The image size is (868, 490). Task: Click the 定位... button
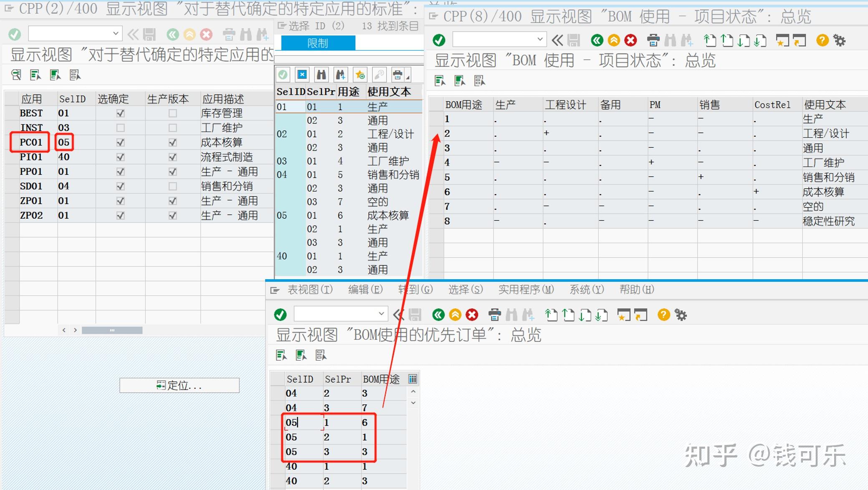(179, 385)
